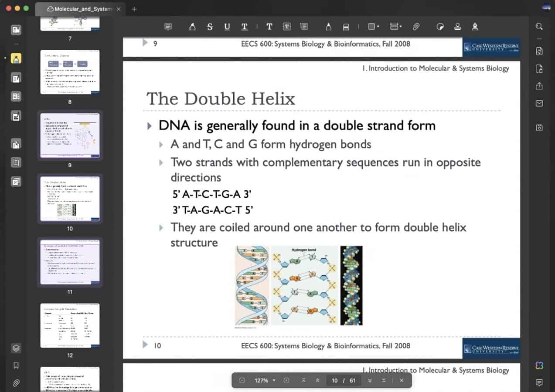
Task: Zoom out with the minus button
Action: tap(242, 380)
